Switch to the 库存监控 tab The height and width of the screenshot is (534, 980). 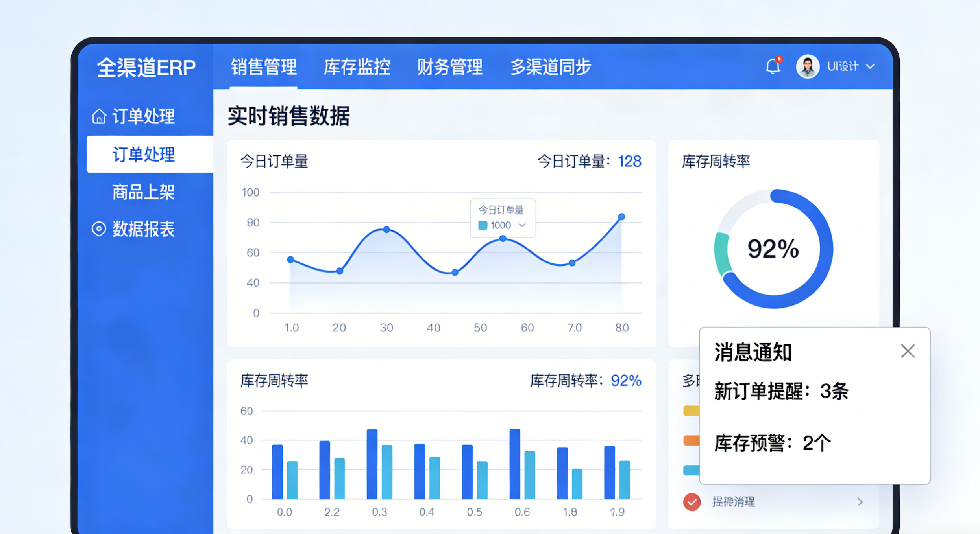coord(357,67)
